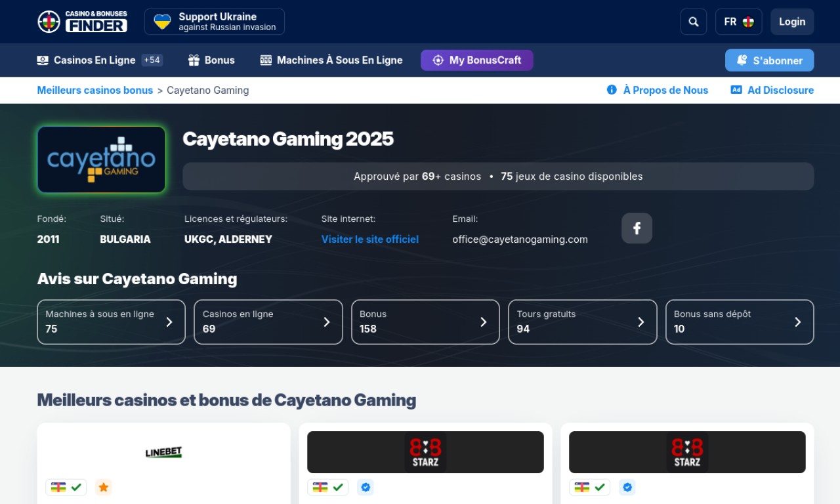The height and width of the screenshot is (504, 840).
Task: Click the Cayetano Gaming logo image
Action: tap(102, 159)
